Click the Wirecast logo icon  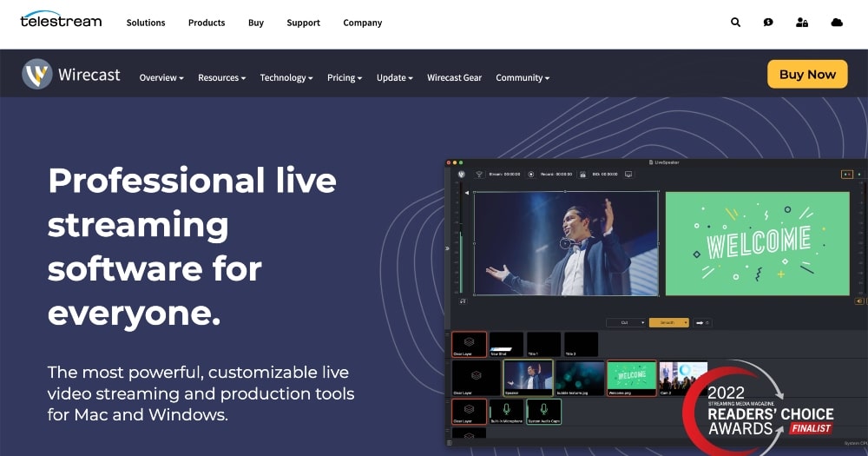pyautogui.click(x=37, y=75)
